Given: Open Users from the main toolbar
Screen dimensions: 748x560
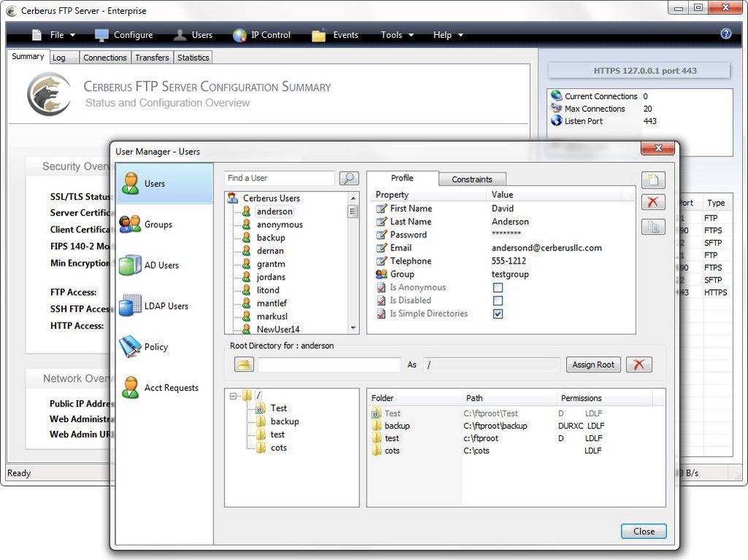Looking at the screenshot, I should point(193,35).
